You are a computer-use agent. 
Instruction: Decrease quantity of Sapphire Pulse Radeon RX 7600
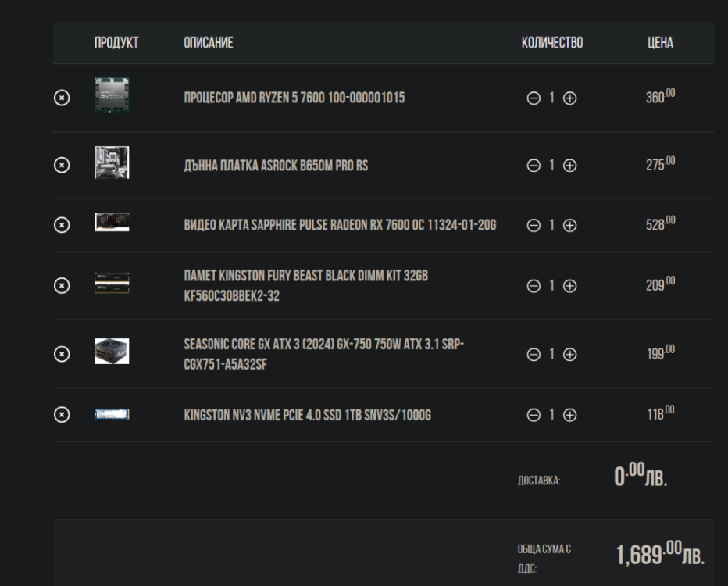[534, 226]
